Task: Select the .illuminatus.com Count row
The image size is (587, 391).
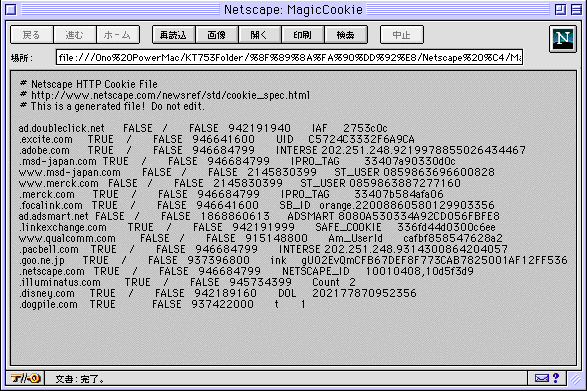Action: (x=187, y=282)
